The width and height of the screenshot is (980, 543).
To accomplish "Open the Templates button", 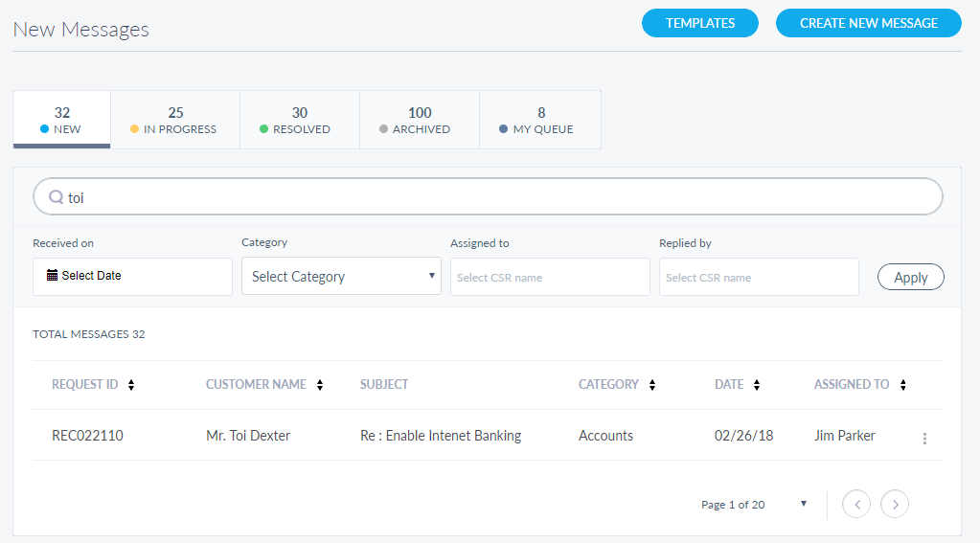I will [699, 23].
